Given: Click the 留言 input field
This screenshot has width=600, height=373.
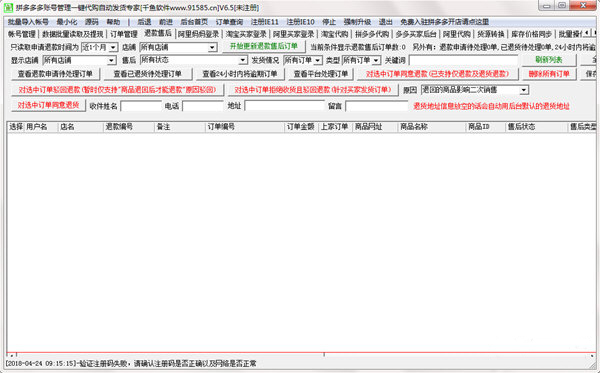Looking at the screenshot, I should click(x=377, y=106).
